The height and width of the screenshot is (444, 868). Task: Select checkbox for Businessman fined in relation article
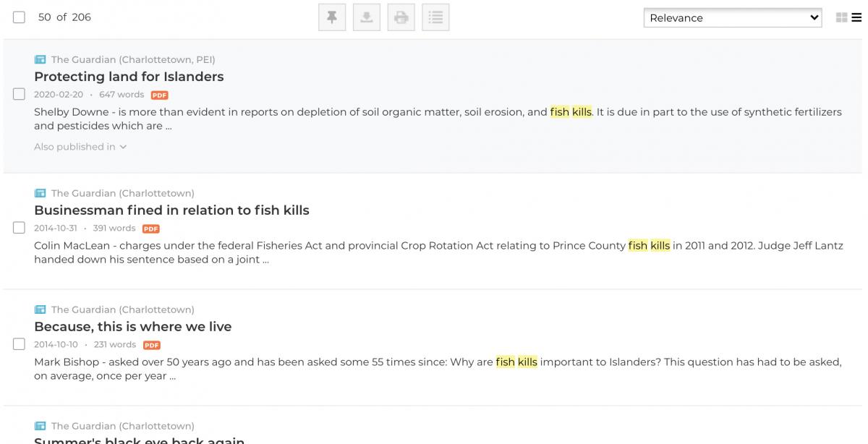point(19,228)
